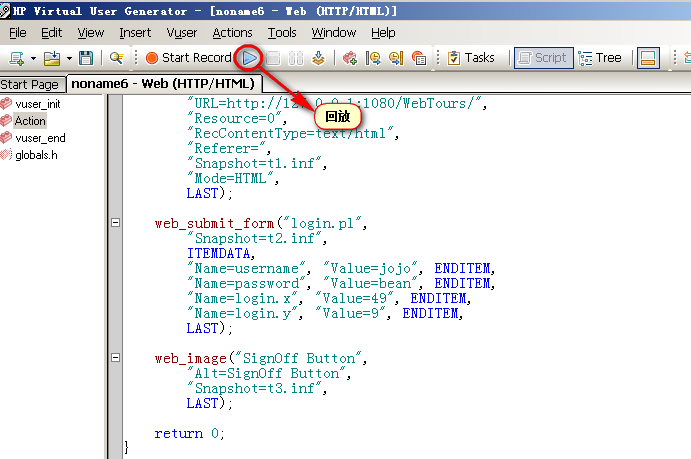Open the Edit menu
Image resolution: width=691 pixels, height=459 pixels.
[x=52, y=33]
